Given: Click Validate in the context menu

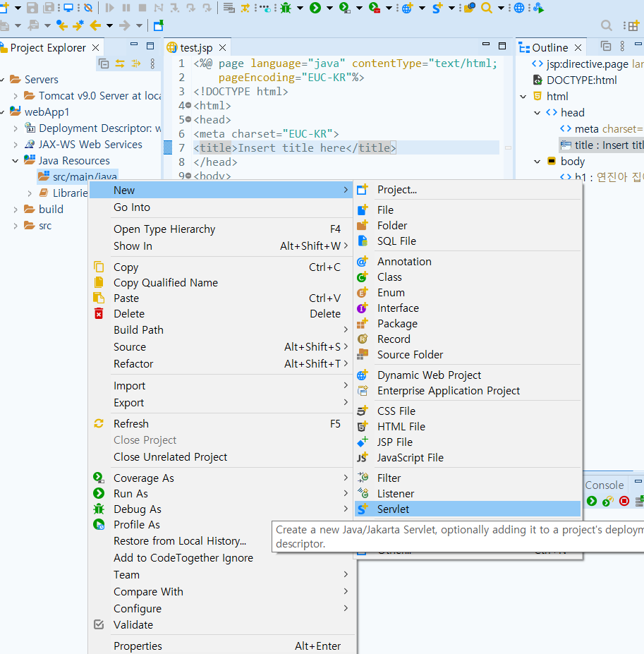Looking at the screenshot, I should pos(221,625).
